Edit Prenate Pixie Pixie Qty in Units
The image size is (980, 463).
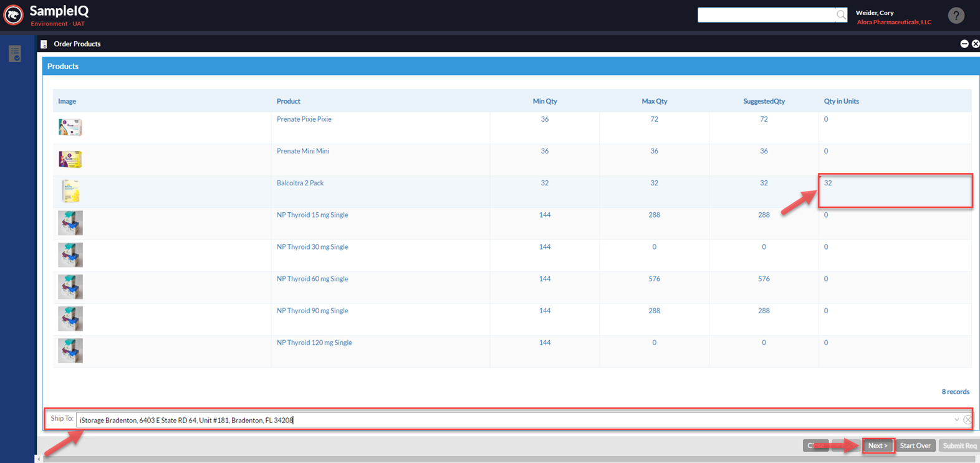point(895,127)
